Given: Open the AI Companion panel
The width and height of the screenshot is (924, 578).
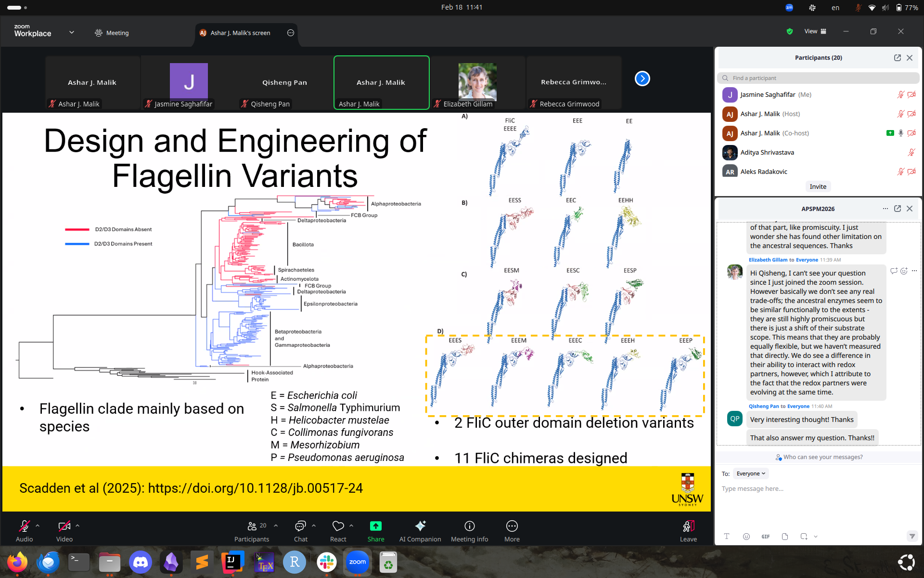Looking at the screenshot, I should tap(420, 531).
